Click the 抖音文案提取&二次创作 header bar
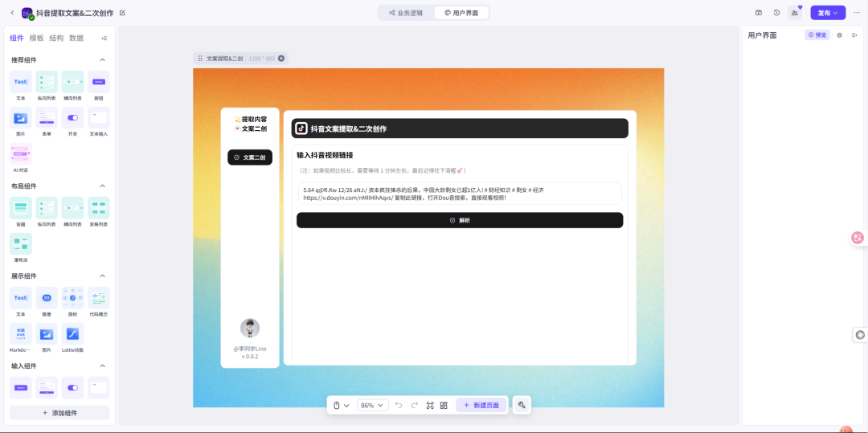The width and height of the screenshot is (868, 433). (460, 129)
